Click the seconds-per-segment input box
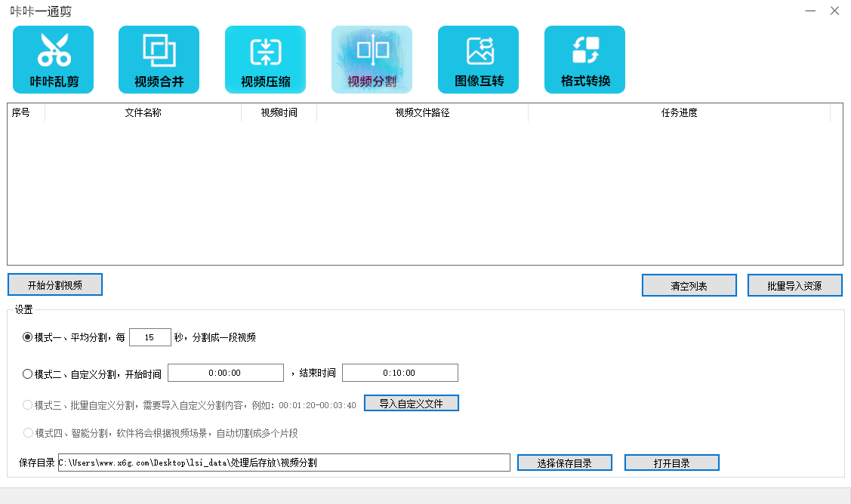Screen dimensions: 851x504 click(150, 337)
